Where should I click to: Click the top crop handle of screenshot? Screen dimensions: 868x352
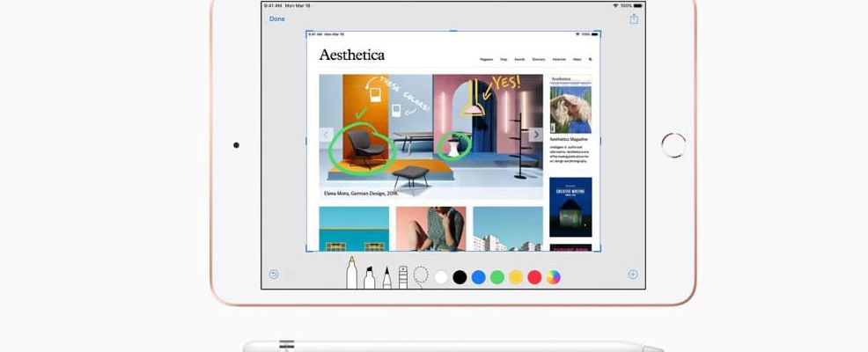453,32
